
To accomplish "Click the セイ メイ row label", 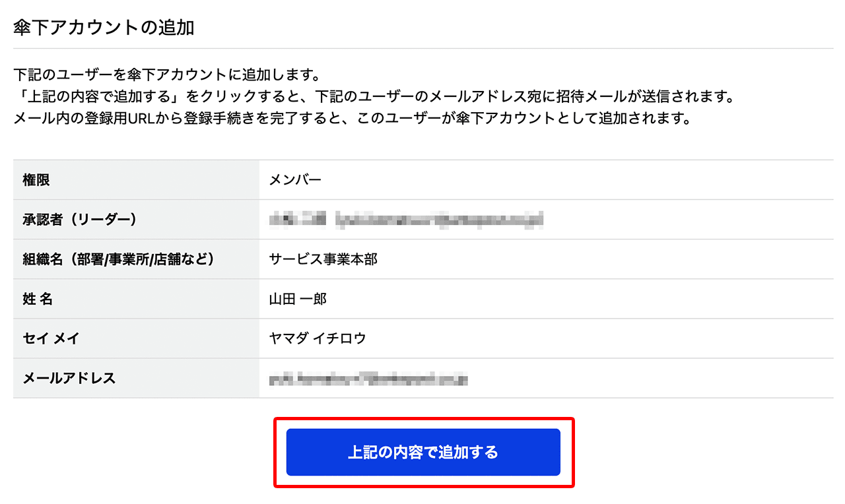I will click(51, 338).
